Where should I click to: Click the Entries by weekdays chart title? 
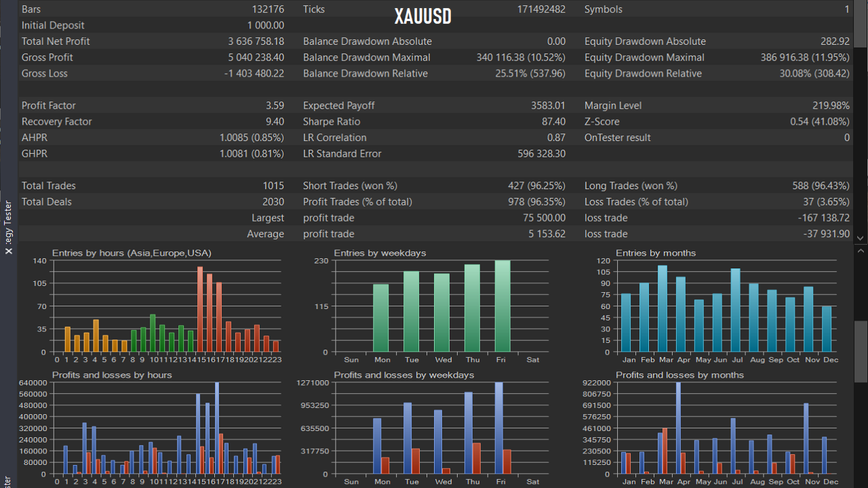(x=380, y=253)
